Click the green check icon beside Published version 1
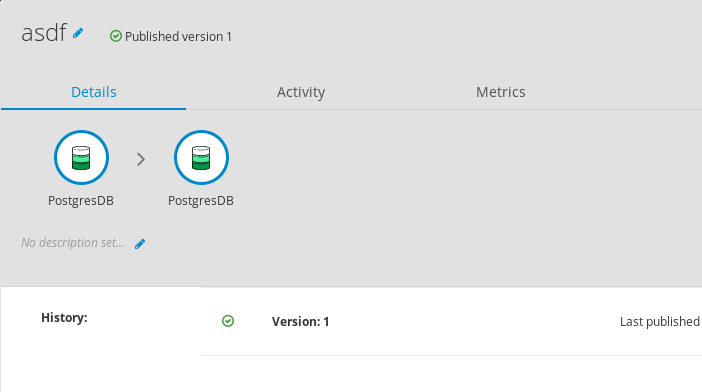The height and width of the screenshot is (392, 702). click(116, 36)
